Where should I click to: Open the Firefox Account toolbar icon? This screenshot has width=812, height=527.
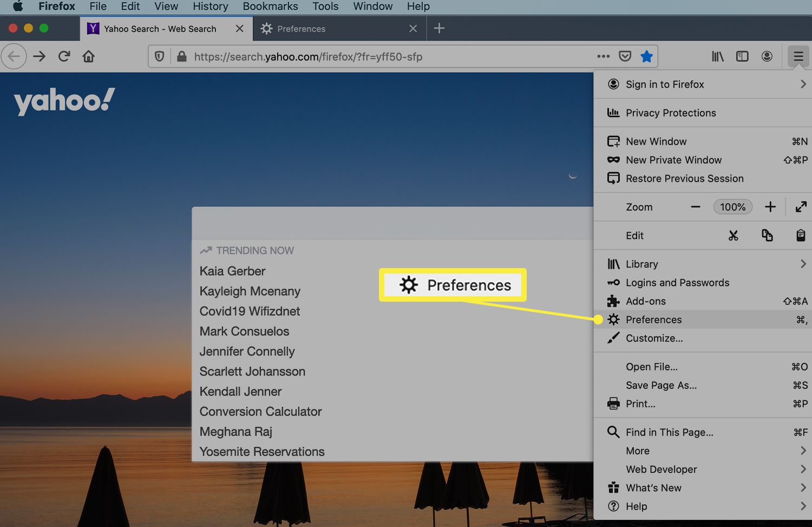[x=767, y=56]
